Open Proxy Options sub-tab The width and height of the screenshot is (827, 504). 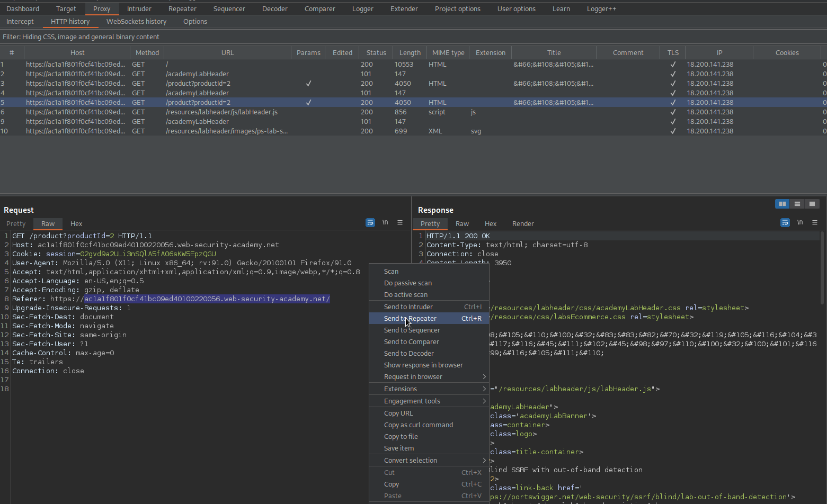195,22
